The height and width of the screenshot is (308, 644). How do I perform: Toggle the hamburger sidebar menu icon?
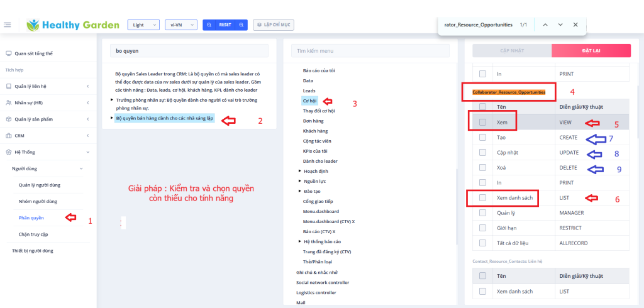tap(8, 25)
